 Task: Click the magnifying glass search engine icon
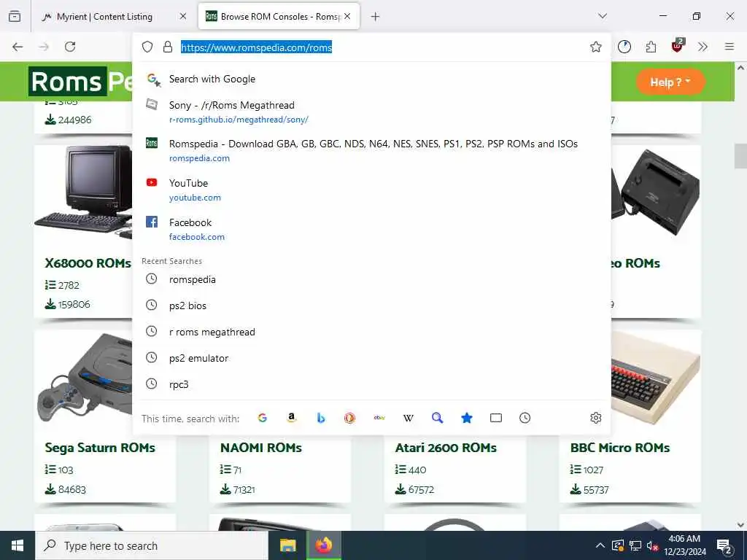coord(438,418)
